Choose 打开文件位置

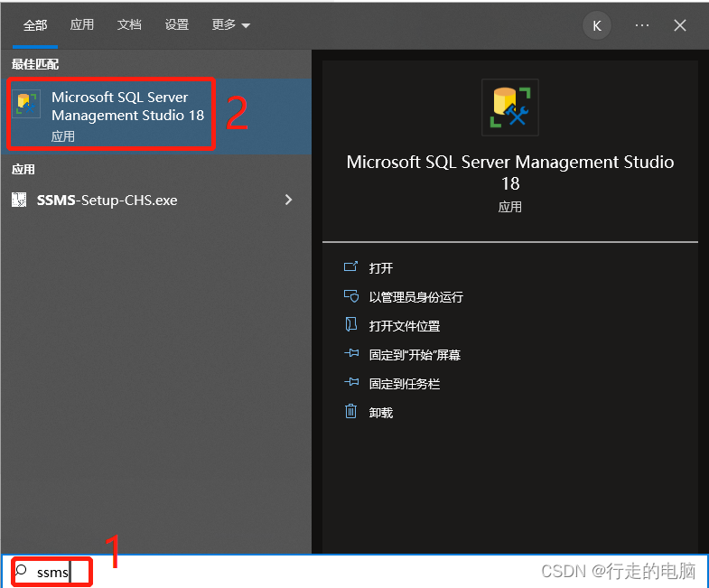click(405, 326)
